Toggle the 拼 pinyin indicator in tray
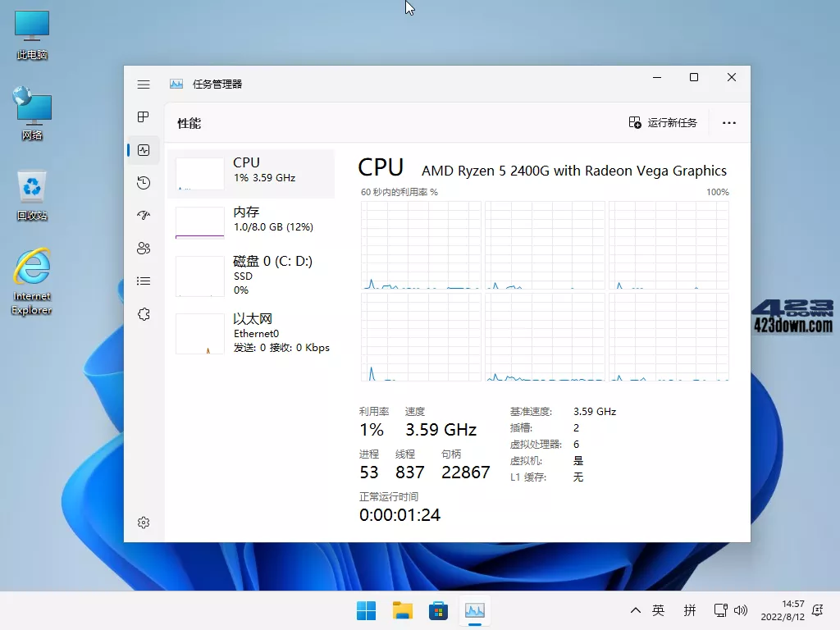 pyautogui.click(x=690, y=610)
